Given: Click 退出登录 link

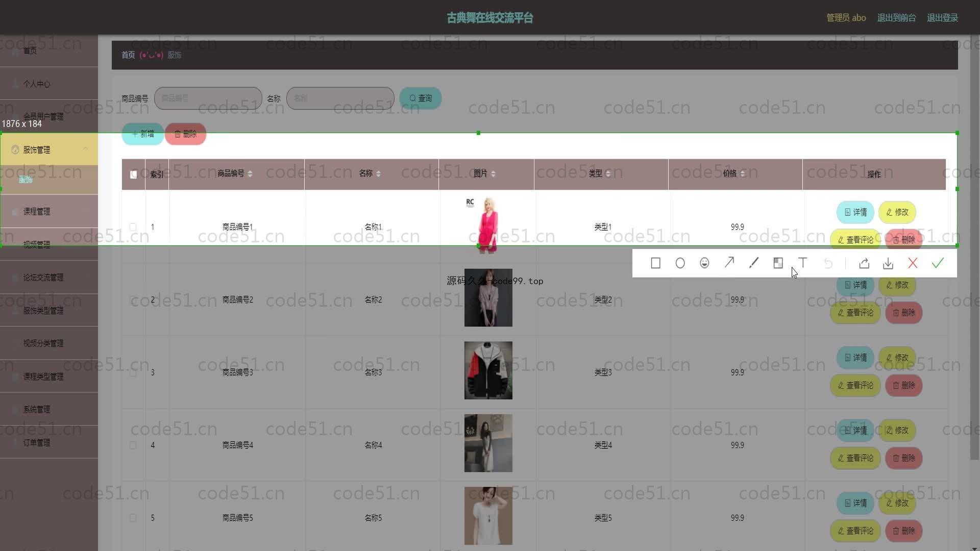Looking at the screenshot, I should click(942, 18).
